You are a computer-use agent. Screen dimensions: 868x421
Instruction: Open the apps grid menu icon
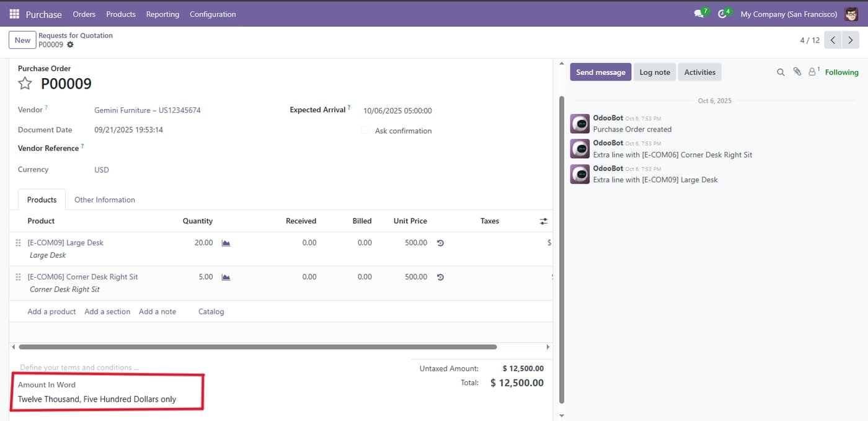pyautogui.click(x=14, y=14)
